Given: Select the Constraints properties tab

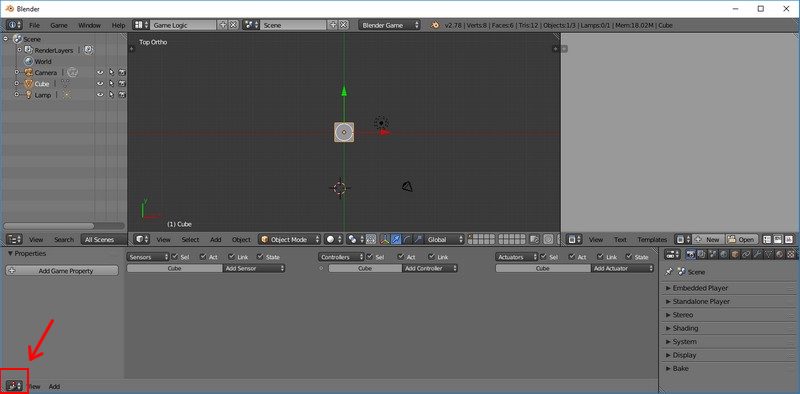Looking at the screenshot, I should point(746,254).
